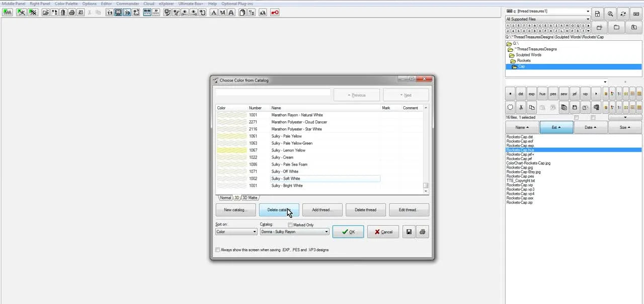Viewport: 644px width, 304px height.
Task: Click the refresh arrows icon in right panel
Action: [623, 14]
